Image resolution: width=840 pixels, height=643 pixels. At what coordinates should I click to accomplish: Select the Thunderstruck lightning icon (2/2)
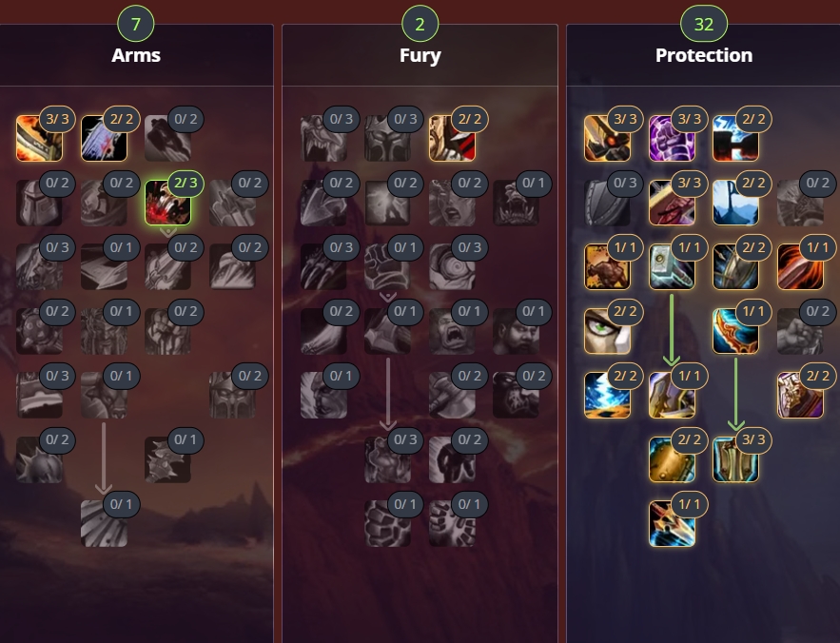[608, 395]
